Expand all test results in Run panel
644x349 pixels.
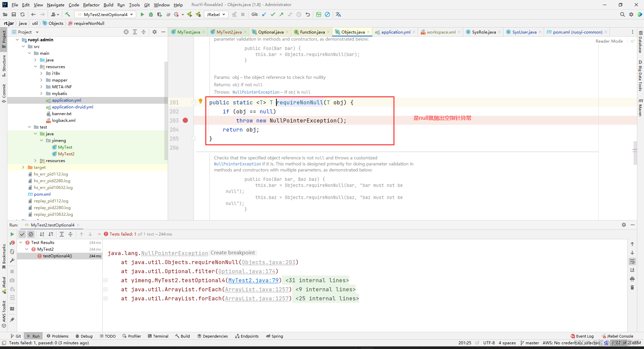62,234
